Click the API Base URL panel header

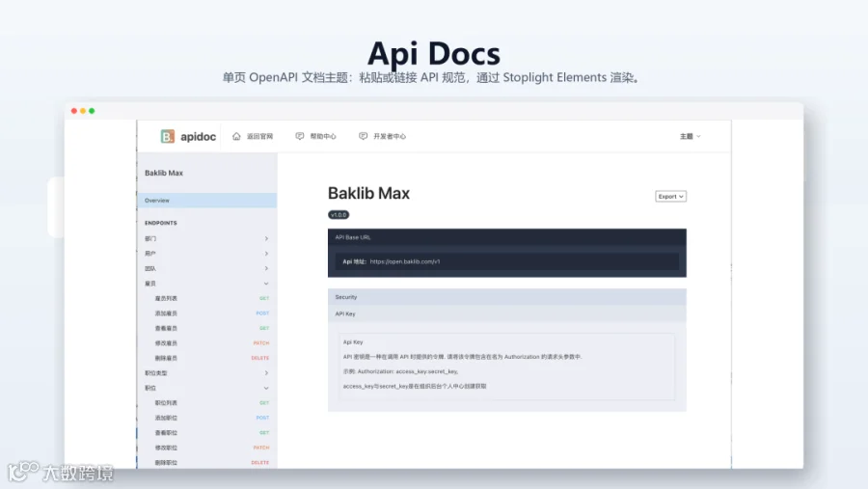(x=507, y=237)
